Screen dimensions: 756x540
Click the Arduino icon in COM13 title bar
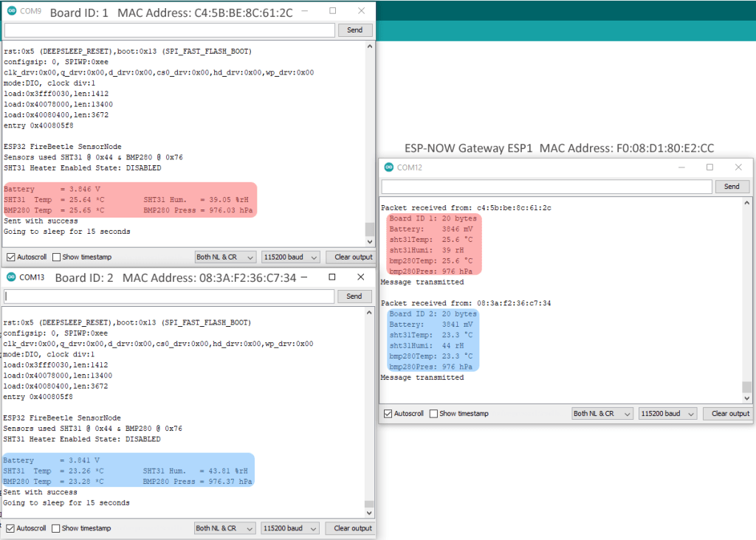click(10, 277)
